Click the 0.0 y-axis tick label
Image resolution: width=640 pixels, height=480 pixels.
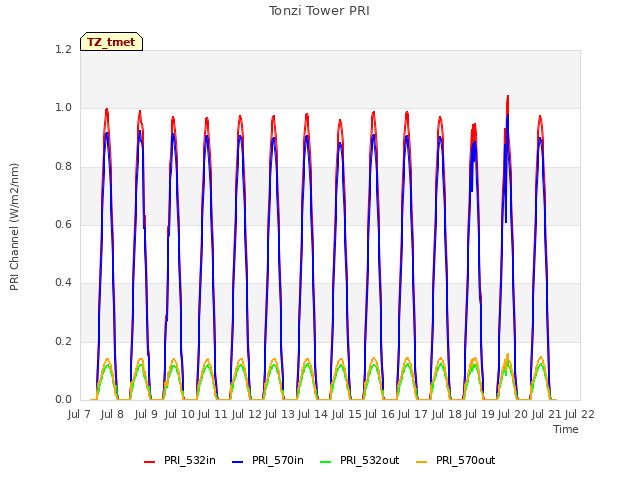(63, 399)
